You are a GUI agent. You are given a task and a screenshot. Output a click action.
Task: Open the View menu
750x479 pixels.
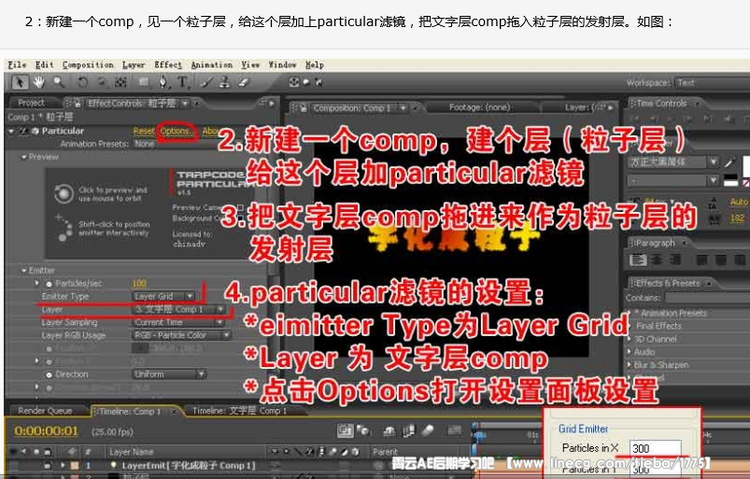pos(250,65)
